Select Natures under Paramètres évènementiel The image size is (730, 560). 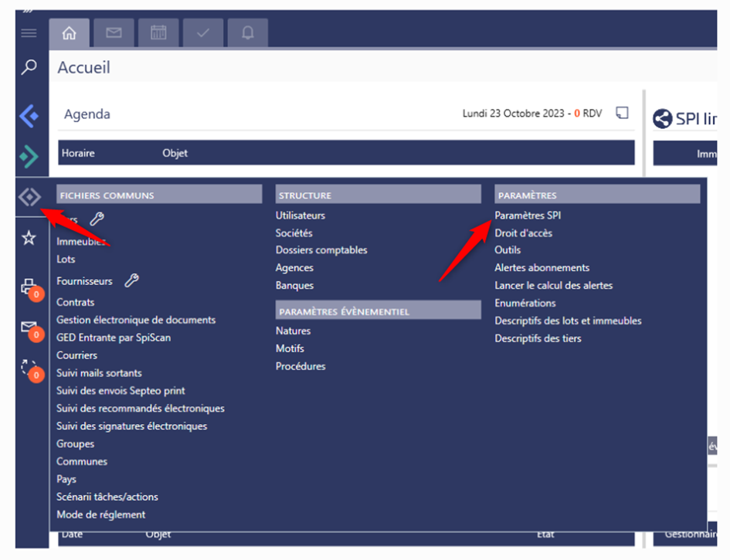point(293,331)
